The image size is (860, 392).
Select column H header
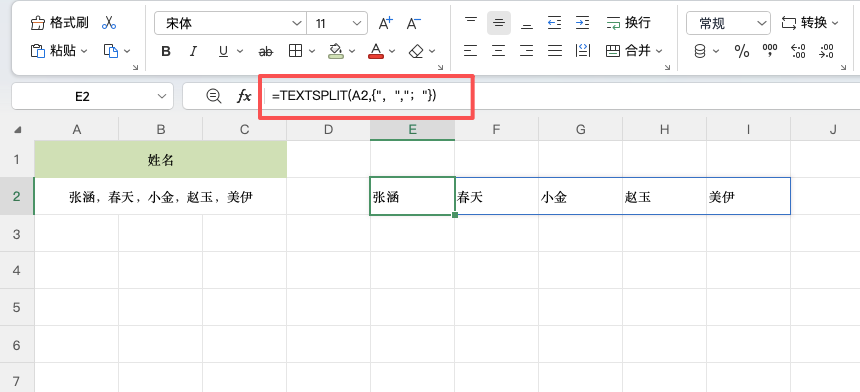pyautogui.click(x=664, y=130)
